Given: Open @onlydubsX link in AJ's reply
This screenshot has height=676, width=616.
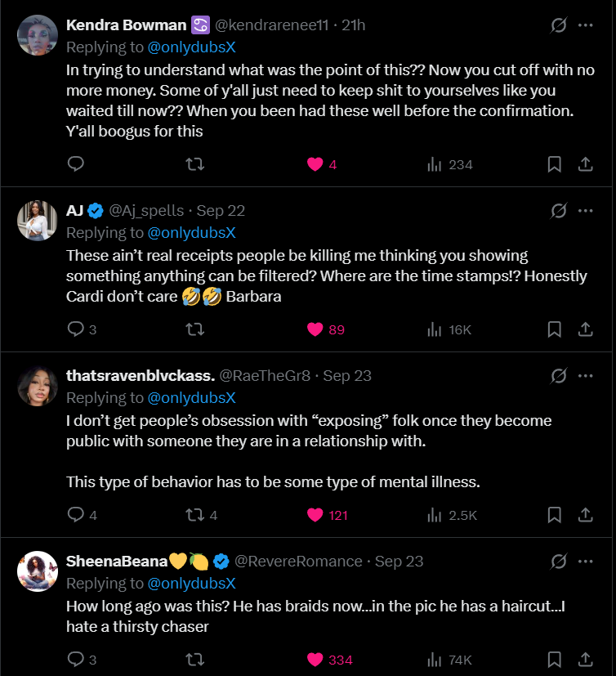Looking at the screenshot, I should 191,233.
